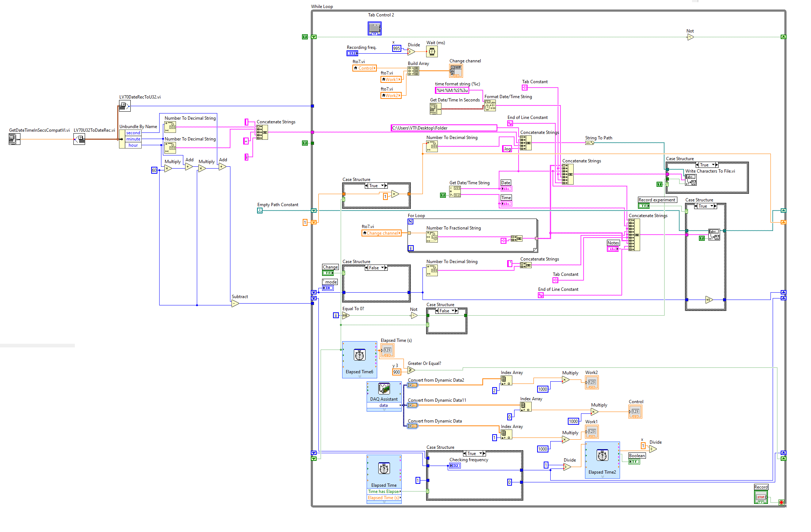Toggle the Record stop boolean terminal
Viewport: 811px width, 532px height.
coord(761,497)
